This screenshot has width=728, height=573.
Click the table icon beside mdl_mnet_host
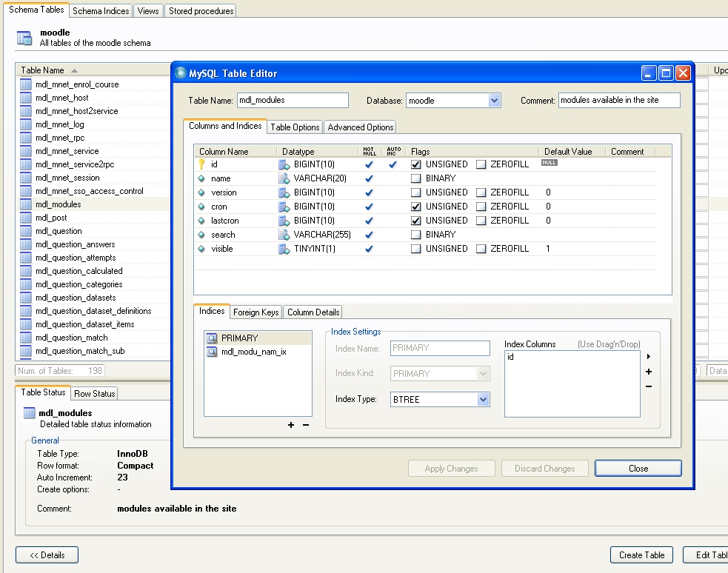pos(26,98)
